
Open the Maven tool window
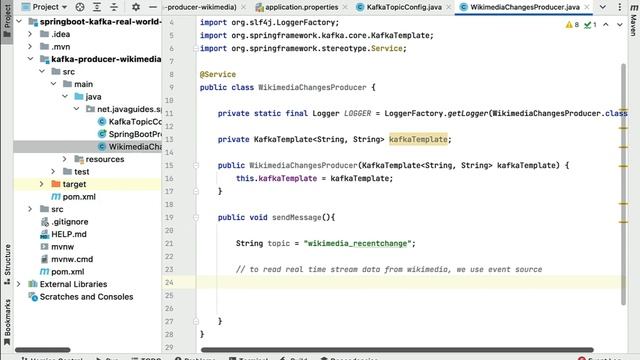[633, 20]
